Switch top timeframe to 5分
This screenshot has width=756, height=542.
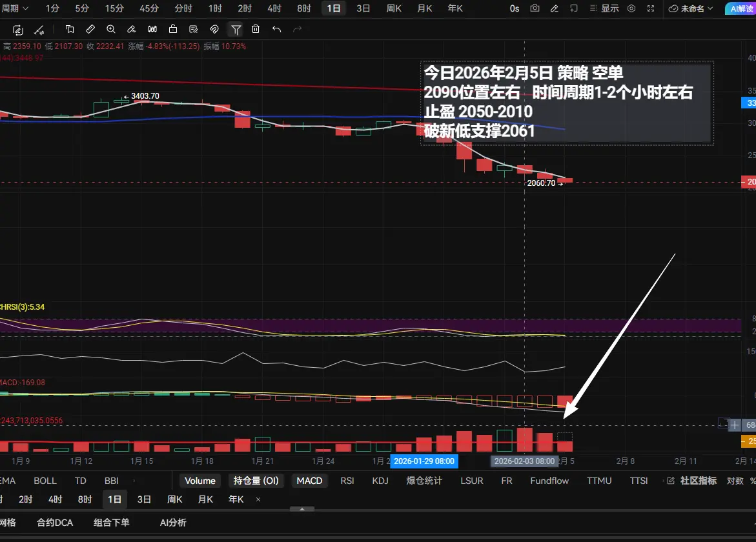pos(82,8)
